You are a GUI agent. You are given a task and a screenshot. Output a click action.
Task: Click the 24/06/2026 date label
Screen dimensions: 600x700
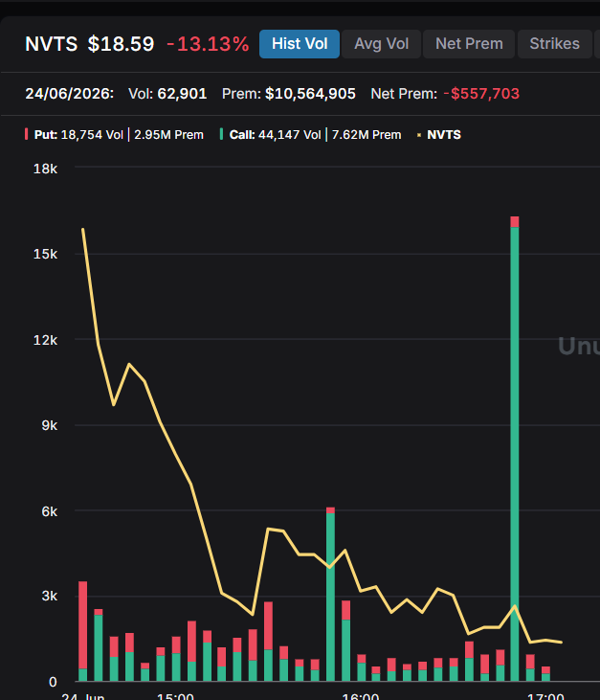70,94
